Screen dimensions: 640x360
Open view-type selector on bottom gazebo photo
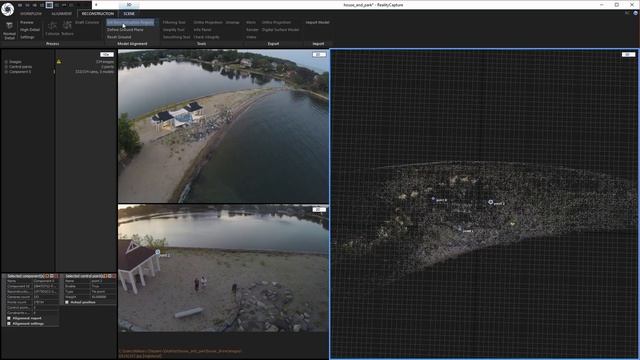coord(319,209)
